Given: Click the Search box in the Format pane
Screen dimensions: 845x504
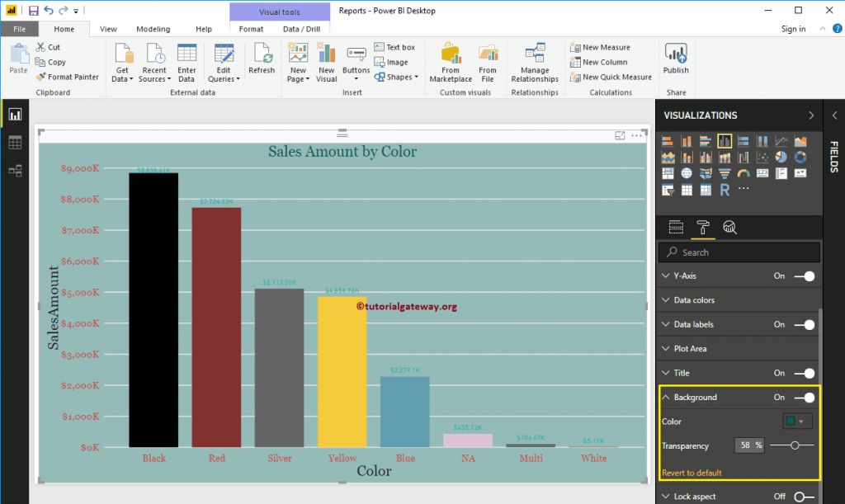Looking at the screenshot, I should [739, 252].
